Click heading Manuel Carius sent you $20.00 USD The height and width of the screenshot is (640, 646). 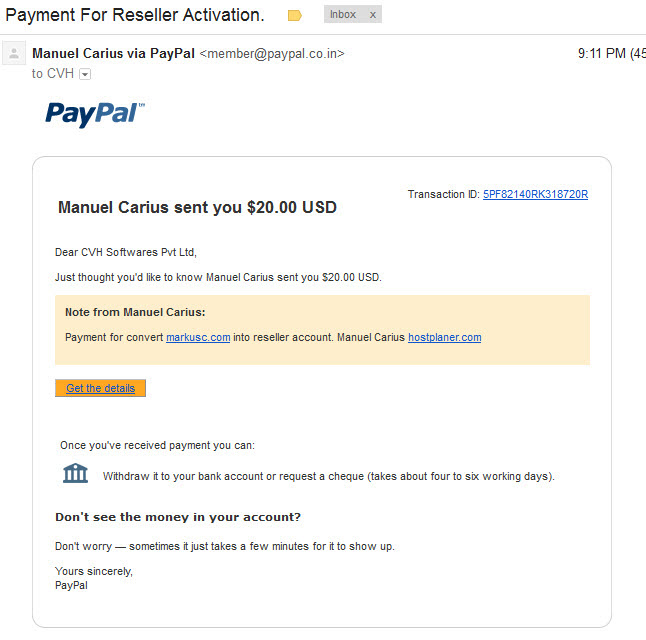pos(197,207)
